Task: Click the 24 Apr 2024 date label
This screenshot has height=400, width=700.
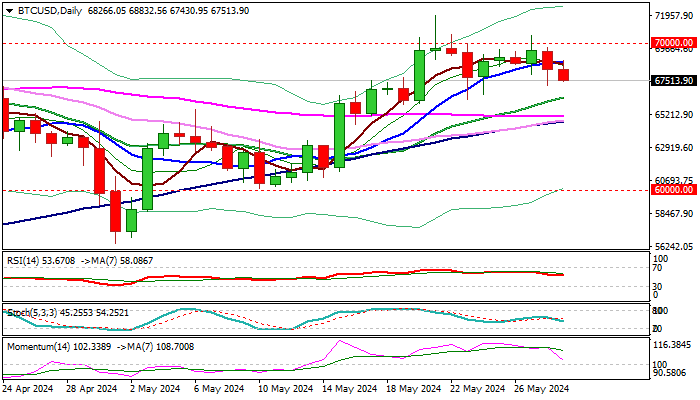Action: 28,388
